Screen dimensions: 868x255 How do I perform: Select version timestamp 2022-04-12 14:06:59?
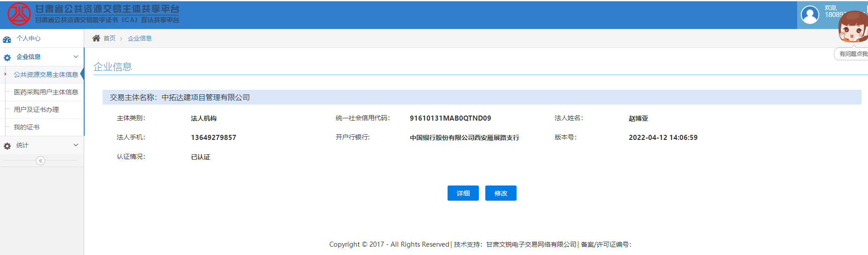click(x=663, y=138)
